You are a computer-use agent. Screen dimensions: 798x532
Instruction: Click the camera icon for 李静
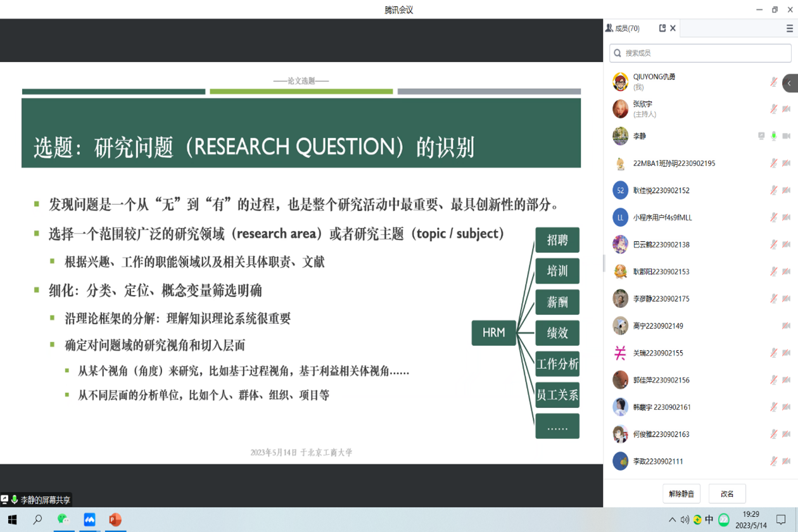(x=786, y=136)
